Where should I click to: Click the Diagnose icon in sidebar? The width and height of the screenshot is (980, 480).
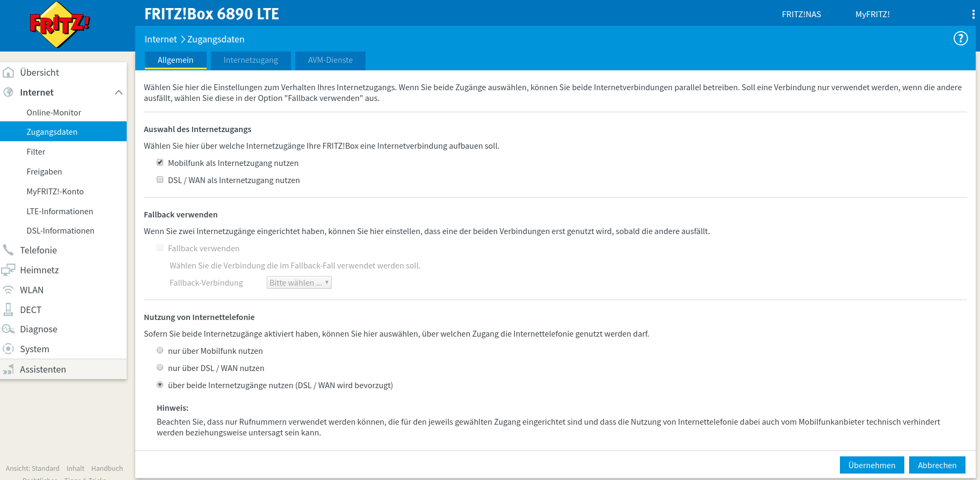pos(9,329)
